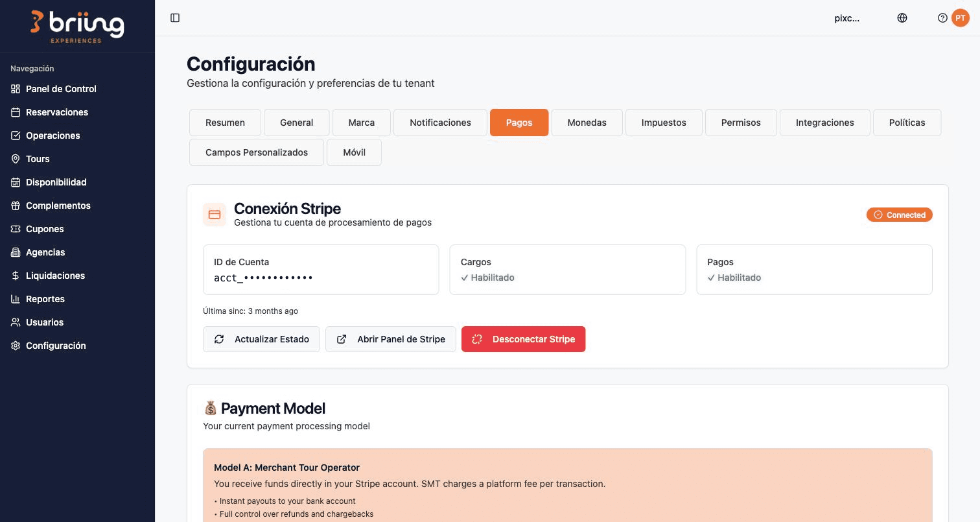Screen dimensions: 980x522
Task: Switch to the Permisos tab
Action: tap(741, 123)
